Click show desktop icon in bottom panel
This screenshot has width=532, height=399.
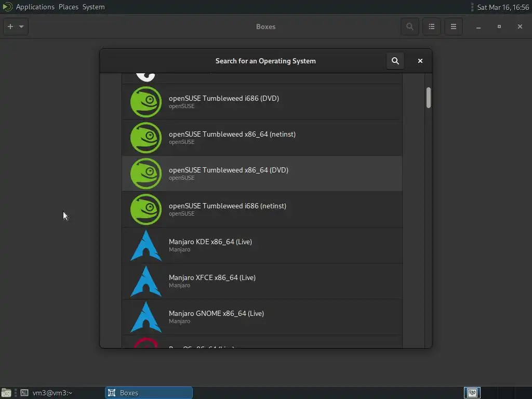coord(6,393)
